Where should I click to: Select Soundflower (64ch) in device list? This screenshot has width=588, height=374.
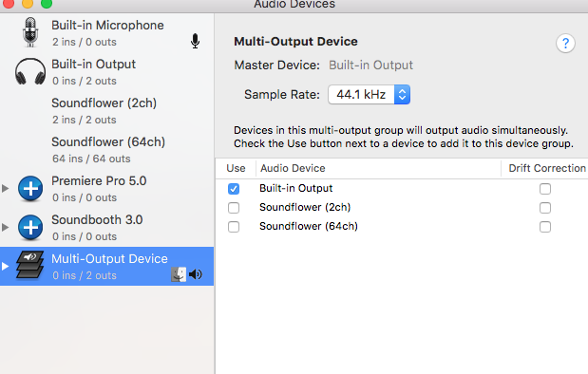[107, 150]
